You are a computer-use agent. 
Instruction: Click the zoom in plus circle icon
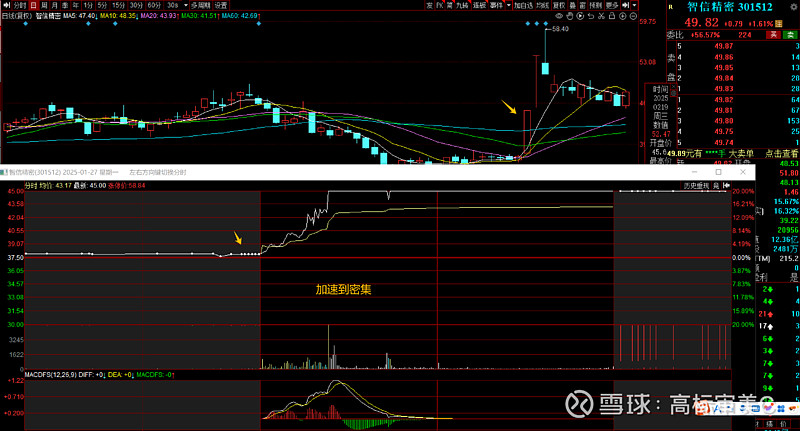(622, 16)
